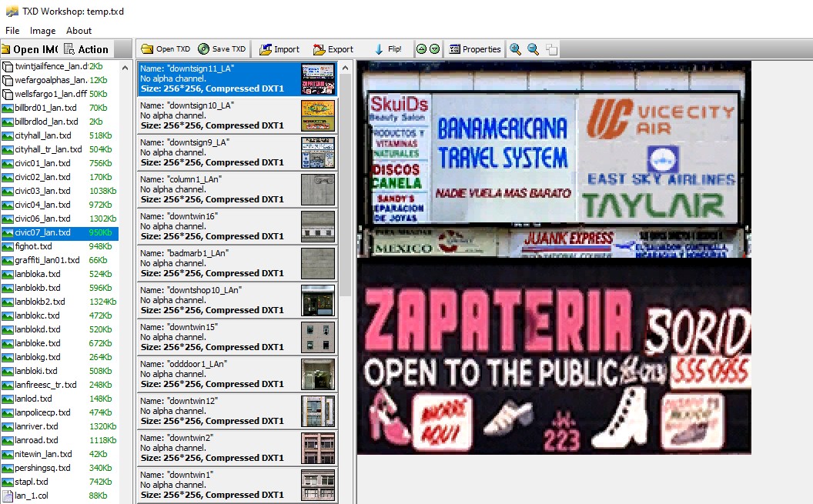The width and height of the screenshot is (813, 504).
Task: Select lanblokg.txd in file list
Action: 59,357
